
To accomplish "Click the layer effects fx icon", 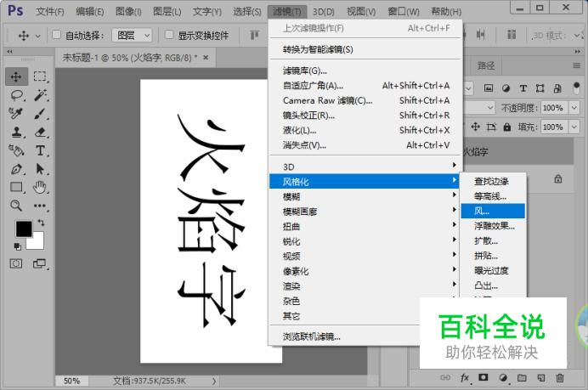I will coord(465,377).
